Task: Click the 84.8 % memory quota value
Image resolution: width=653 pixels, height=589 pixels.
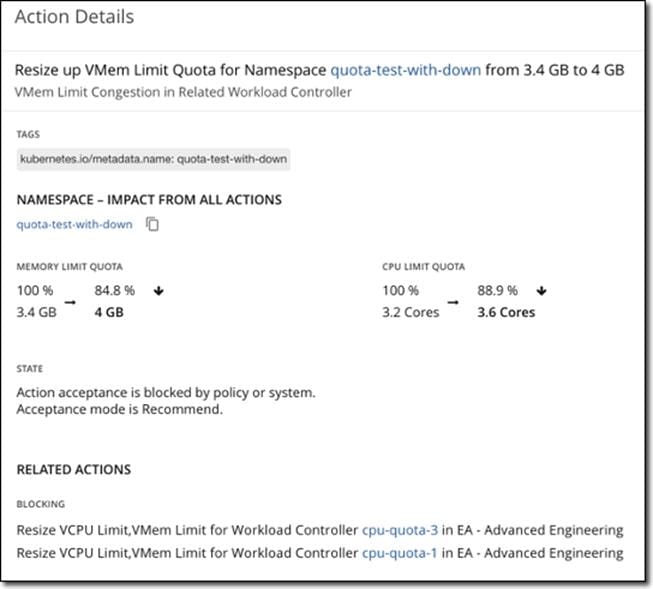Action: [x=115, y=290]
